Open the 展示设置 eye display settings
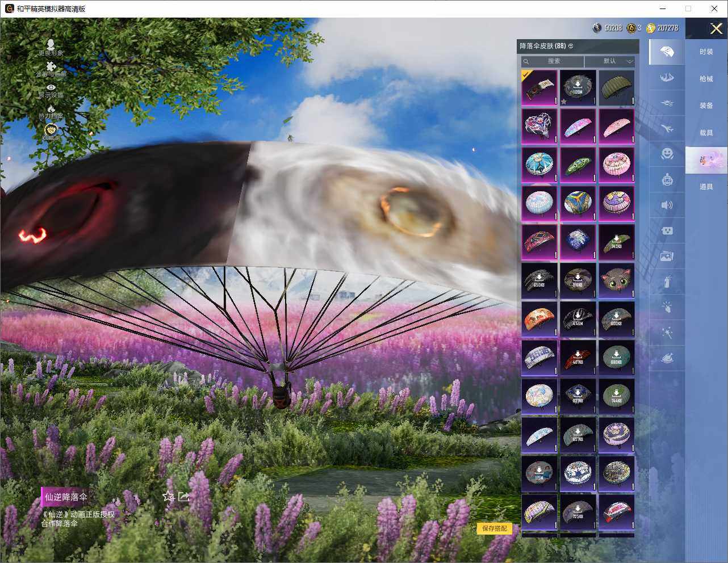 point(51,90)
